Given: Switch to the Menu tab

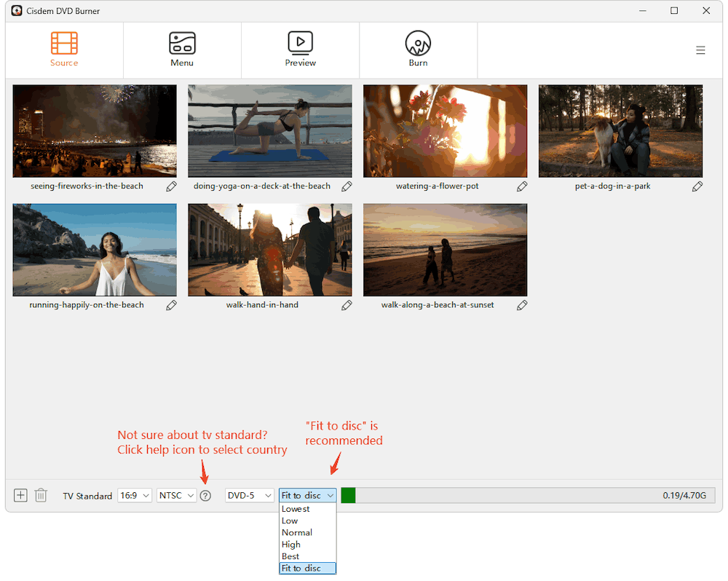Looking at the screenshot, I should (182, 50).
